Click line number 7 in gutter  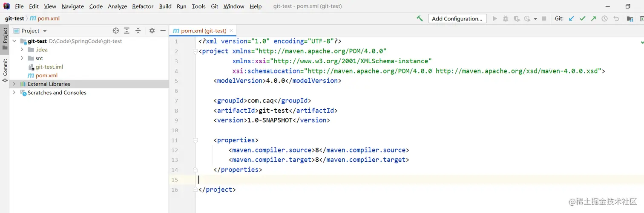pyautogui.click(x=176, y=101)
